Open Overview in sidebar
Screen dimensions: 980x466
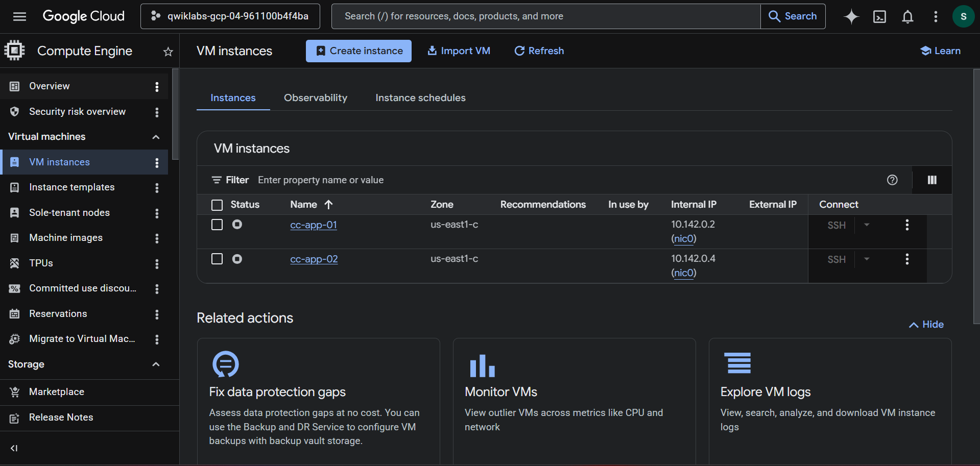click(50, 86)
